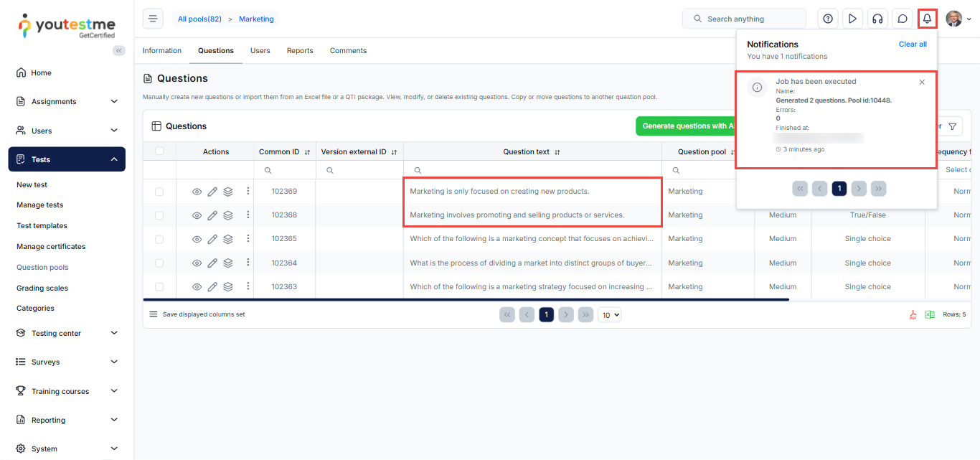Click the notification bell icon
The width and height of the screenshot is (980, 460).
[927, 19]
